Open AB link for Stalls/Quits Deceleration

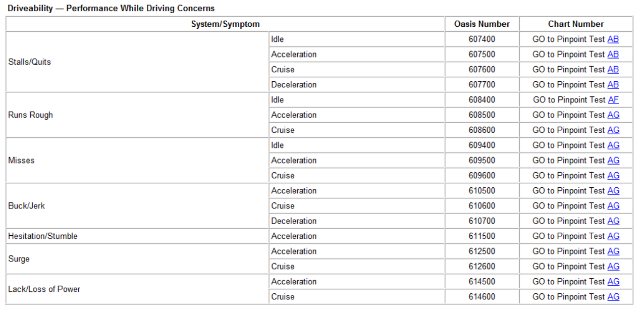613,85
